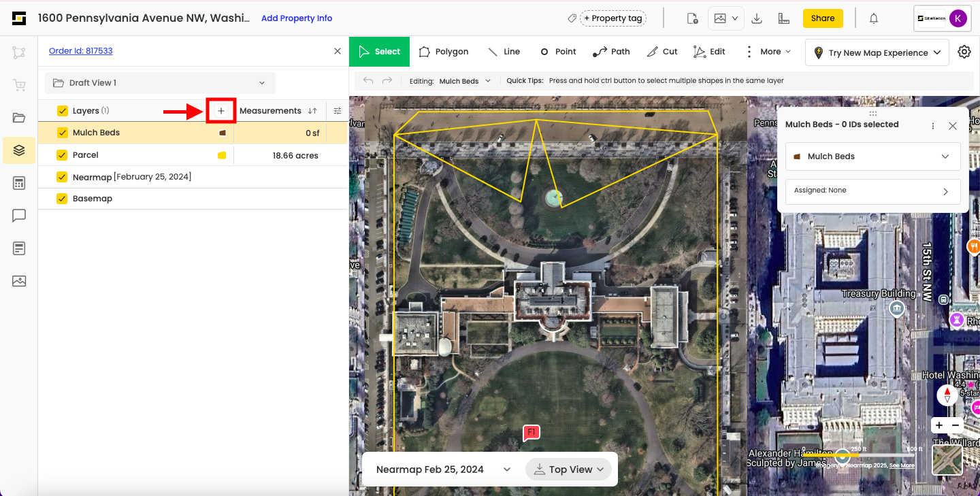Open the Order Id 817533 link

click(x=80, y=51)
